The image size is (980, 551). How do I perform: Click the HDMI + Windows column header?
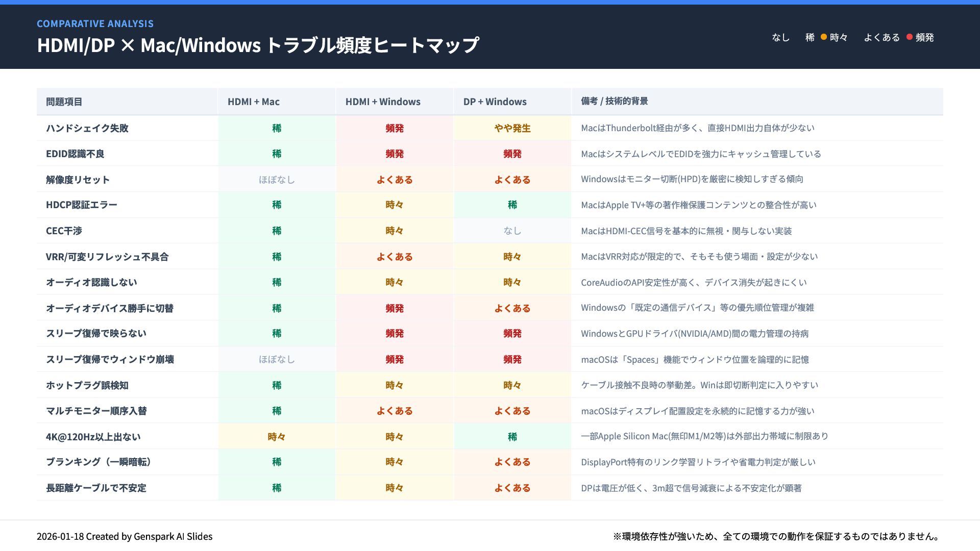point(383,102)
